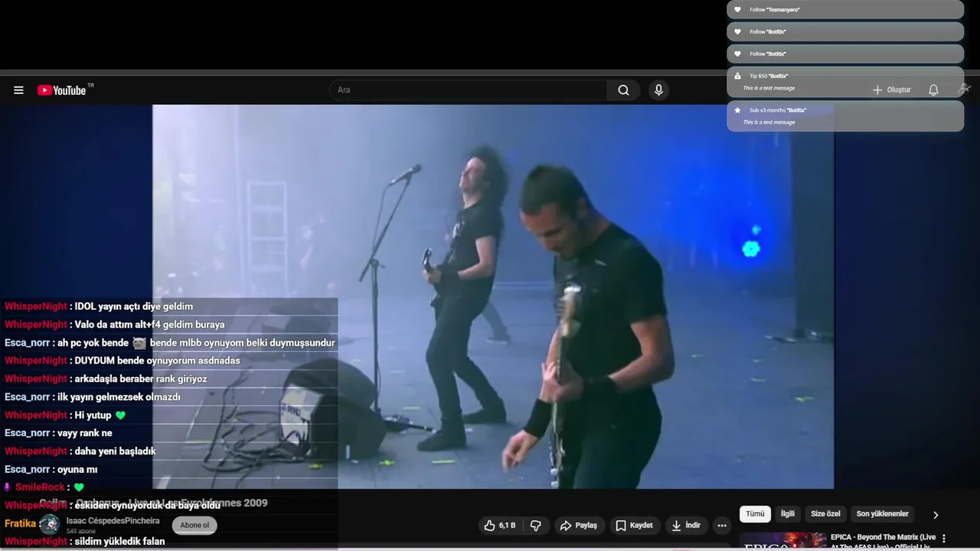Click the cat emoji in Esca_norr's message
Viewport: 980px width, 551px height.
(x=139, y=343)
